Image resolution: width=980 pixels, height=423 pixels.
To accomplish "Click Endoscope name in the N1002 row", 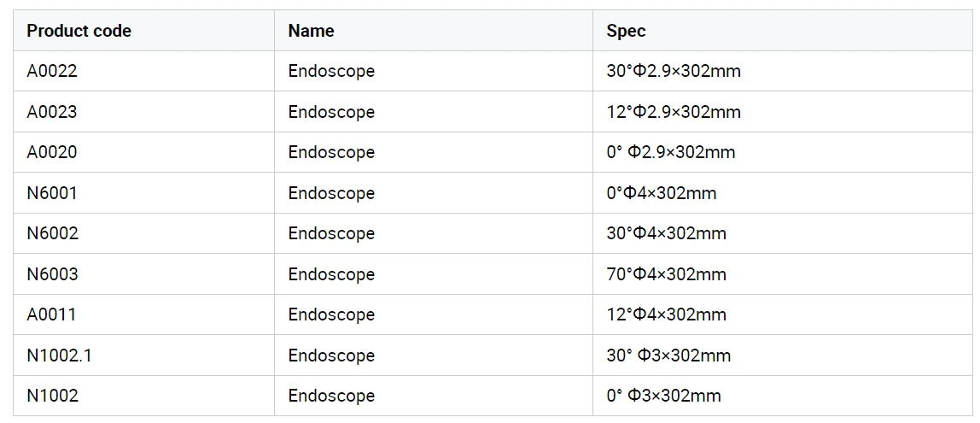I will click(x=331, y=396).
